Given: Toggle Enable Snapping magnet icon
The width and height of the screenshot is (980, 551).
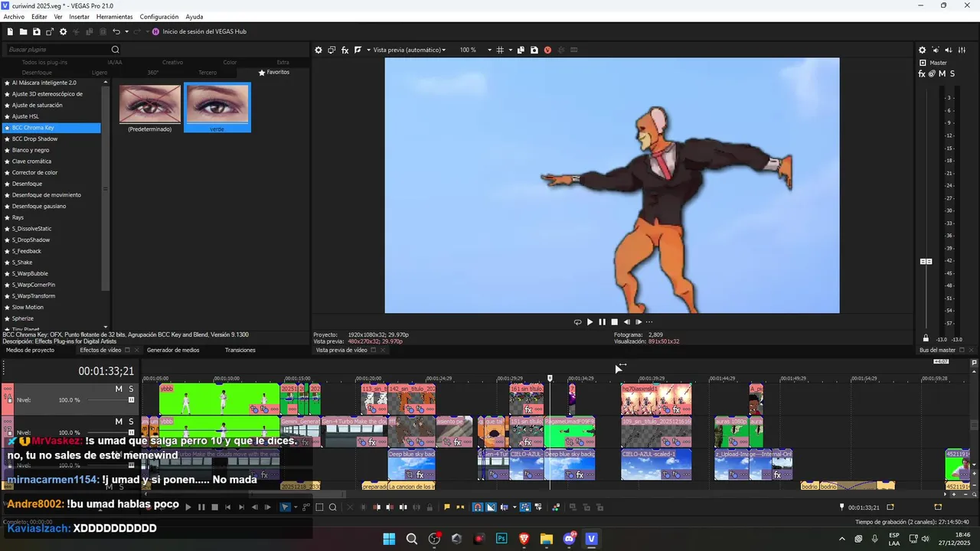Looking at the screenshot, I should click(478, 507).
